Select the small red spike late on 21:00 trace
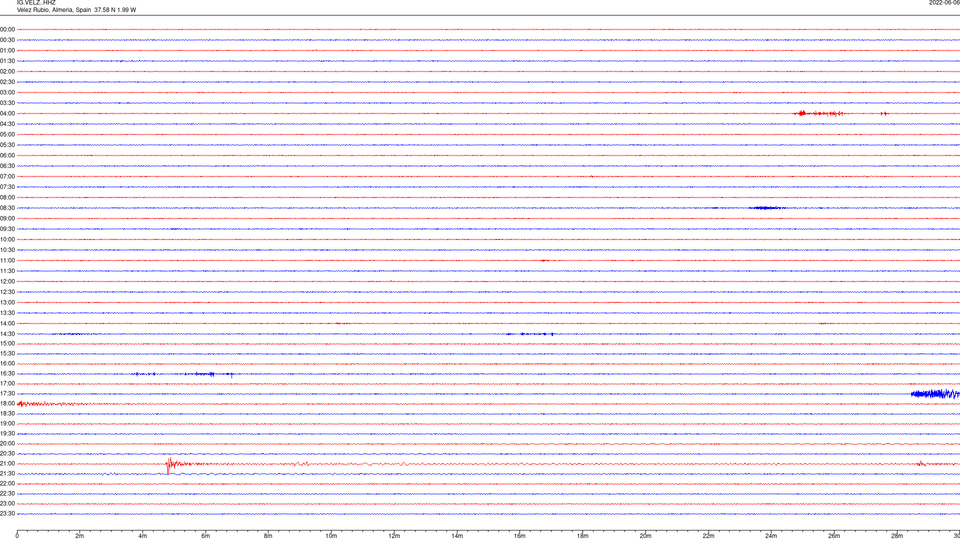Image resolution: width=960 pixels, height=540 pixels. point(921,464)
